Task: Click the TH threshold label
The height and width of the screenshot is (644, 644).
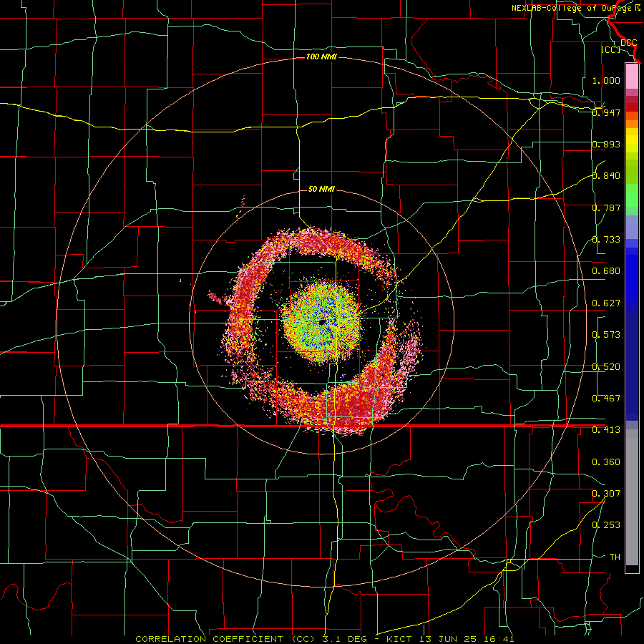Action: pyautogui.click(x=615, y=557)
